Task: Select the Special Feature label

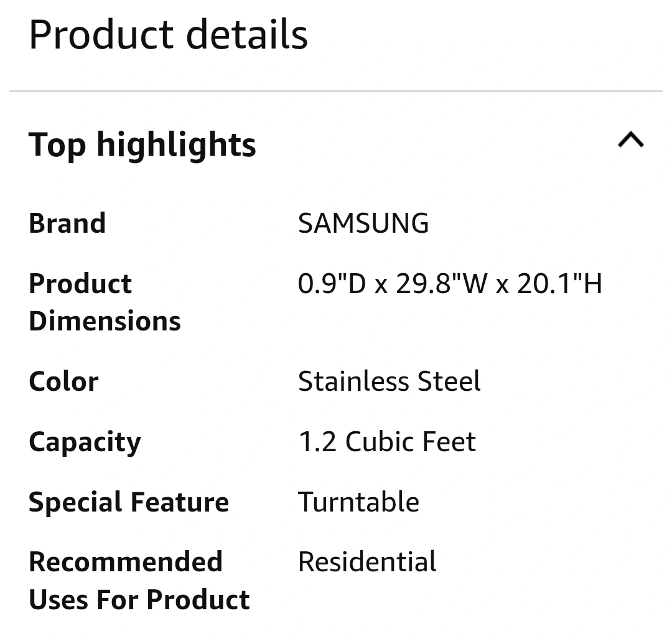Action: tap(129, 502)
